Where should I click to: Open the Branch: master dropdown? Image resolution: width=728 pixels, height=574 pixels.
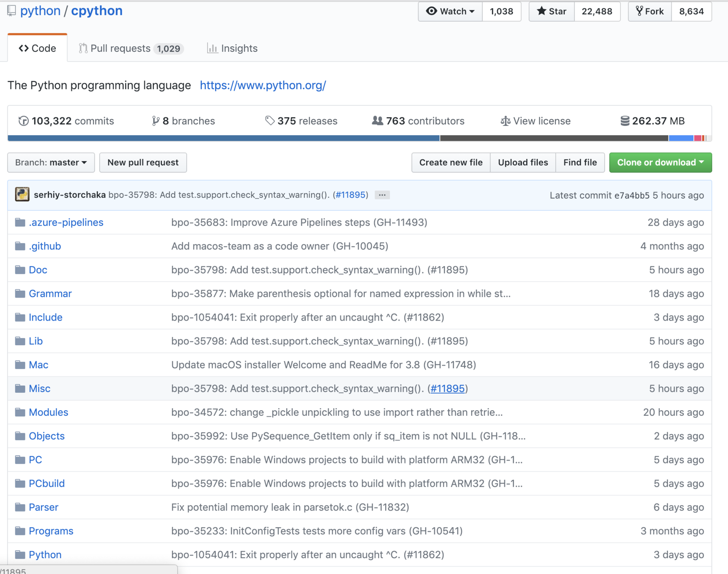51,162
